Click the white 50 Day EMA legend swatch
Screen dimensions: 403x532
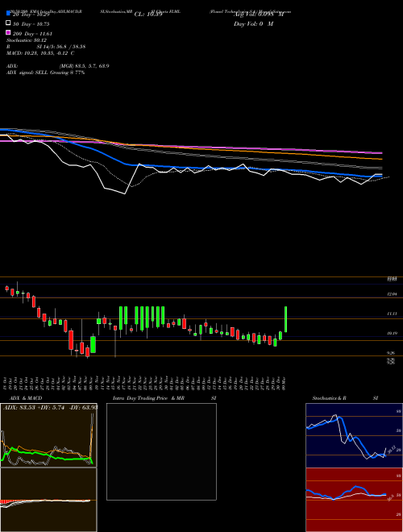[8, 23]
